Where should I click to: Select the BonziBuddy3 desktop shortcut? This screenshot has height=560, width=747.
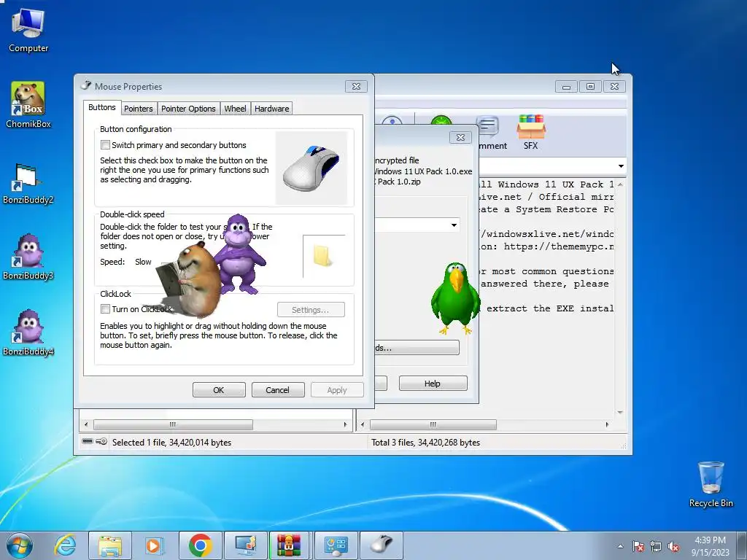28,257
